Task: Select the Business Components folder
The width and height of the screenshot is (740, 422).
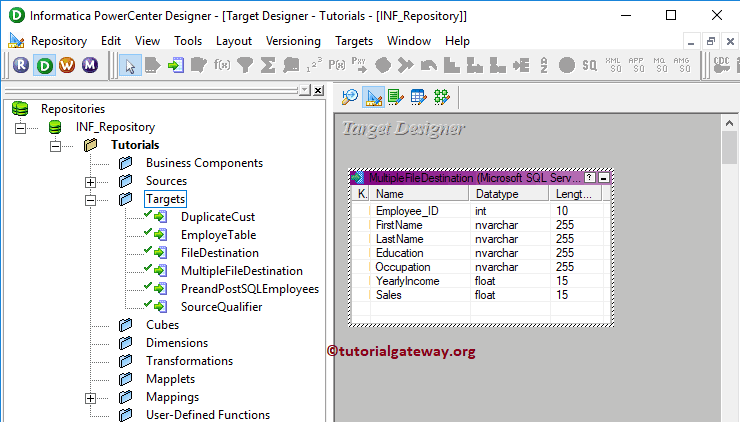Action: 204,163
